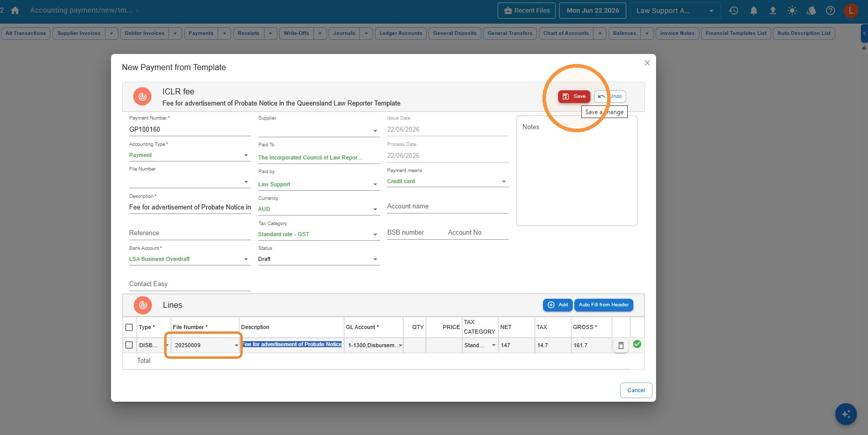Expand the Supplier Invoices arrow menu
This screenshot has height=435, width=868.
tap(112, 33)
